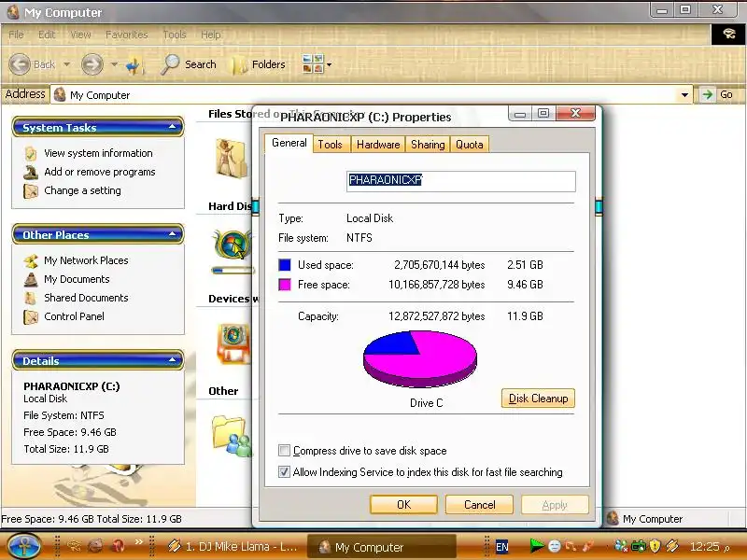The width and height of the screenshot is (747, 560).
Task: Click the Views toolbar icon
Action: click(313, 63)
